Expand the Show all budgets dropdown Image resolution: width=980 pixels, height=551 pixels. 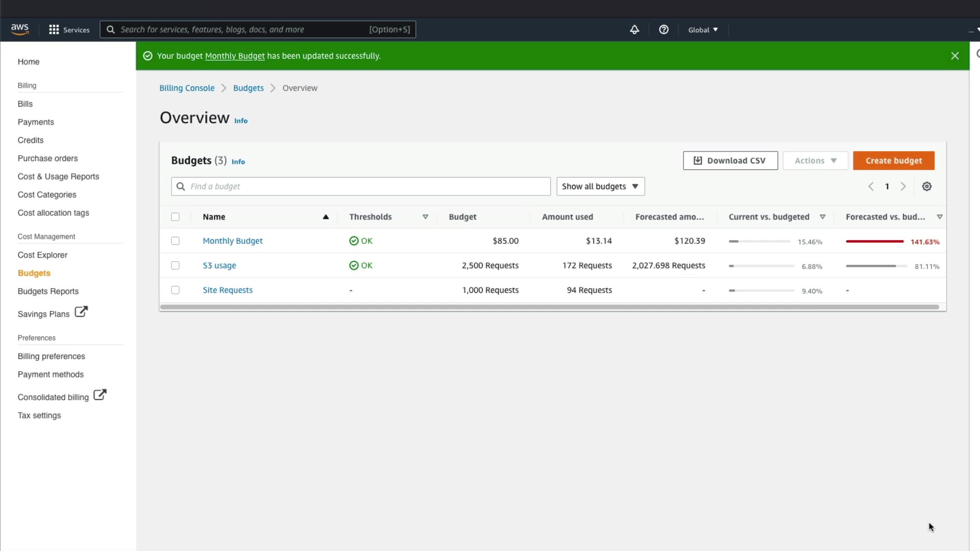click(600, 186)
